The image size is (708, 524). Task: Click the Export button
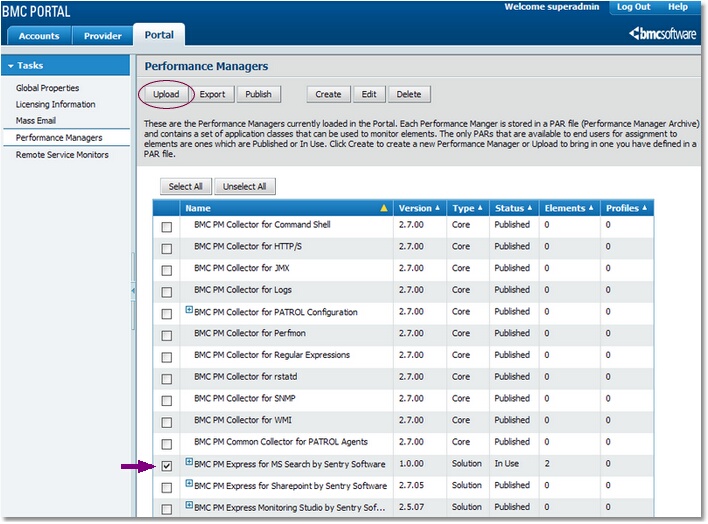click(x=212, y=94)
